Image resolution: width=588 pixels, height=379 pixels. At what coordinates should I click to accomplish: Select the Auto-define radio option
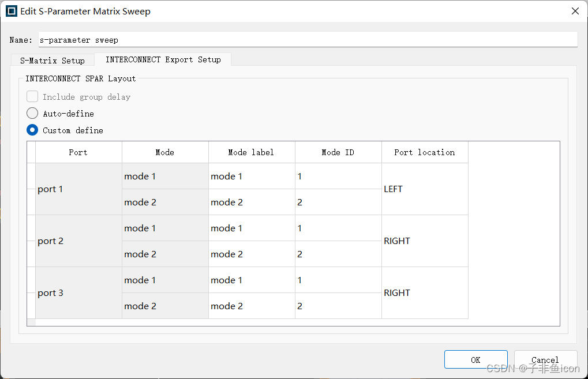(32, 114)
